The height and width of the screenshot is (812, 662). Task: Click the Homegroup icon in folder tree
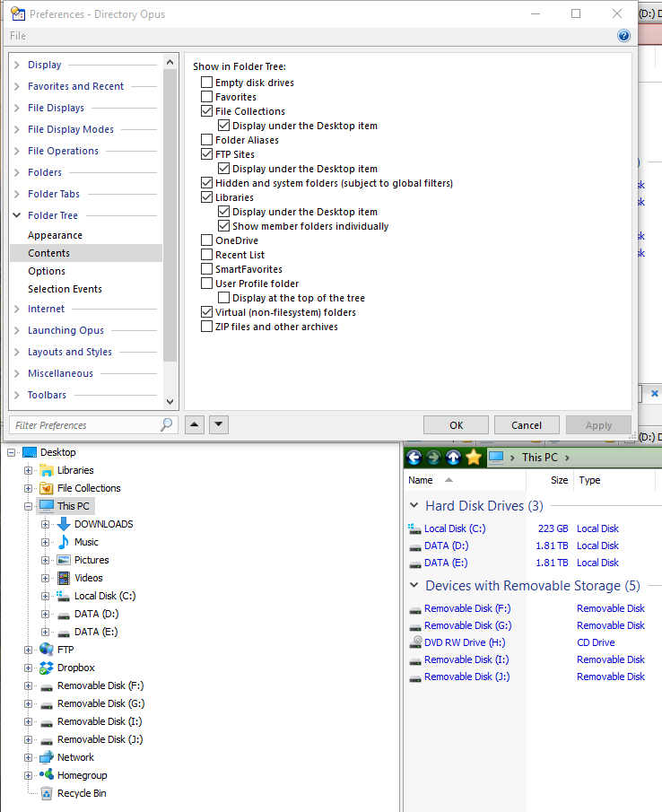[47, 775]
